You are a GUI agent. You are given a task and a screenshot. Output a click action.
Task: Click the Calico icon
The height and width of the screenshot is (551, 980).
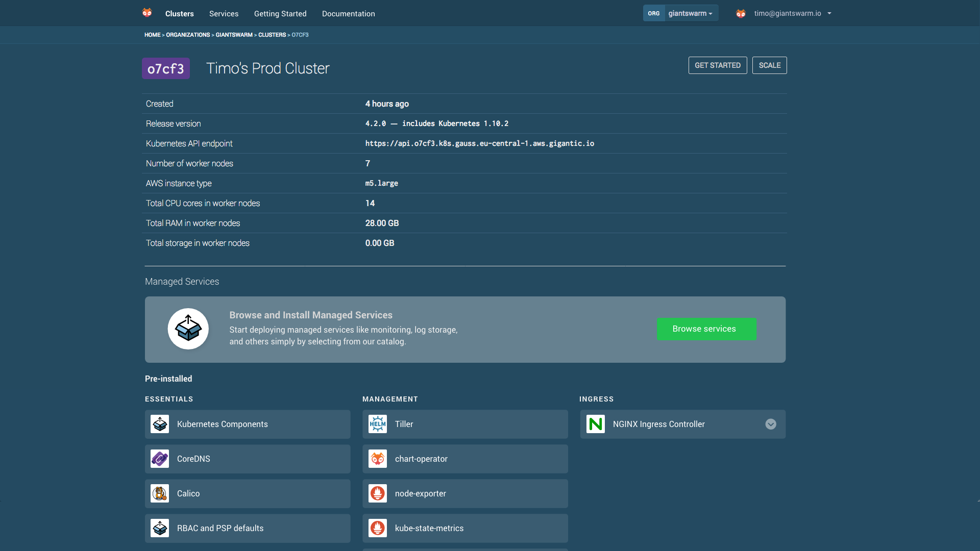[160, 493]
